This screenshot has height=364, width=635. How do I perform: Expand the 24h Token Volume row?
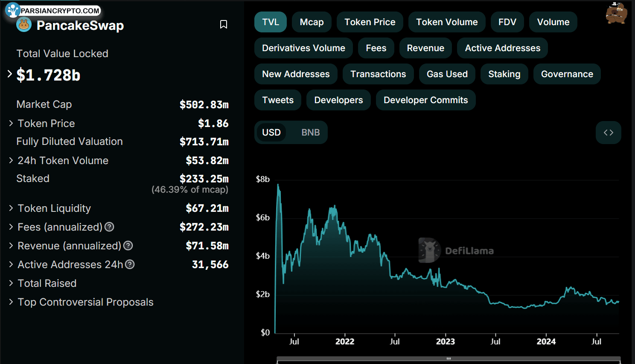11,160
